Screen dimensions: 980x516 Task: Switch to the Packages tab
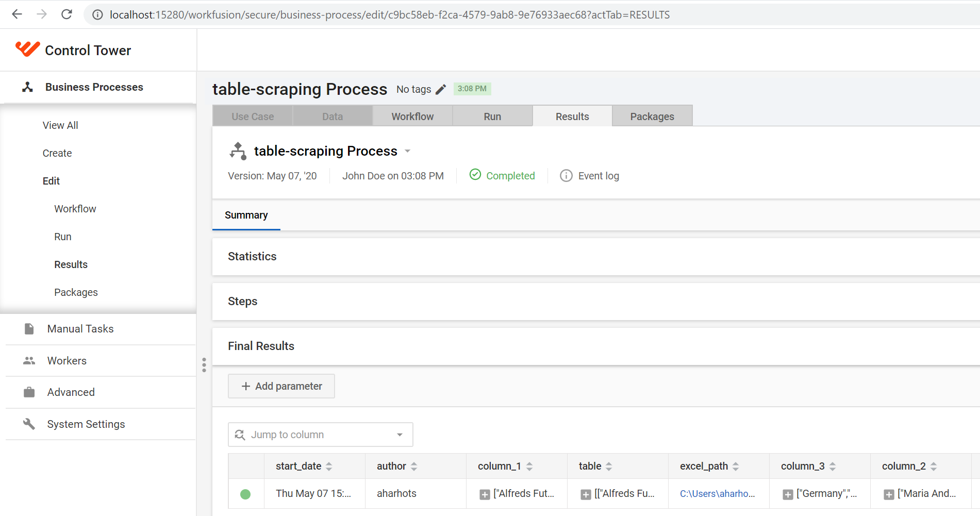point(652,116)
